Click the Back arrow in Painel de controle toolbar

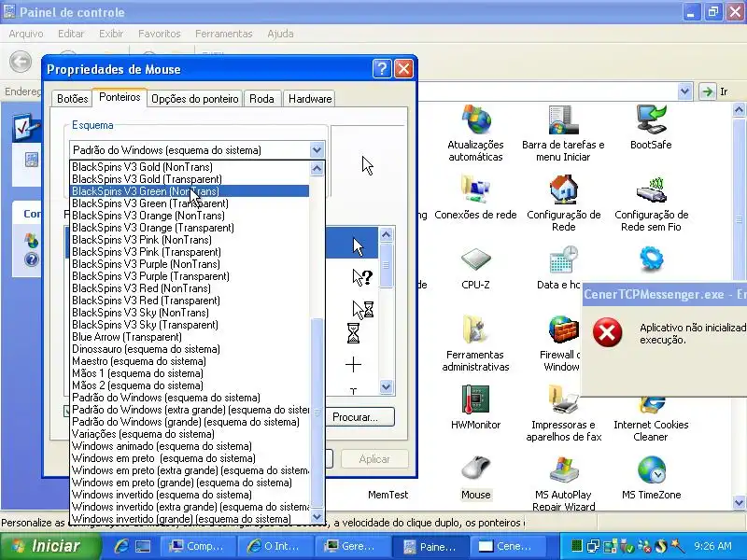click(x=21, y=62)
